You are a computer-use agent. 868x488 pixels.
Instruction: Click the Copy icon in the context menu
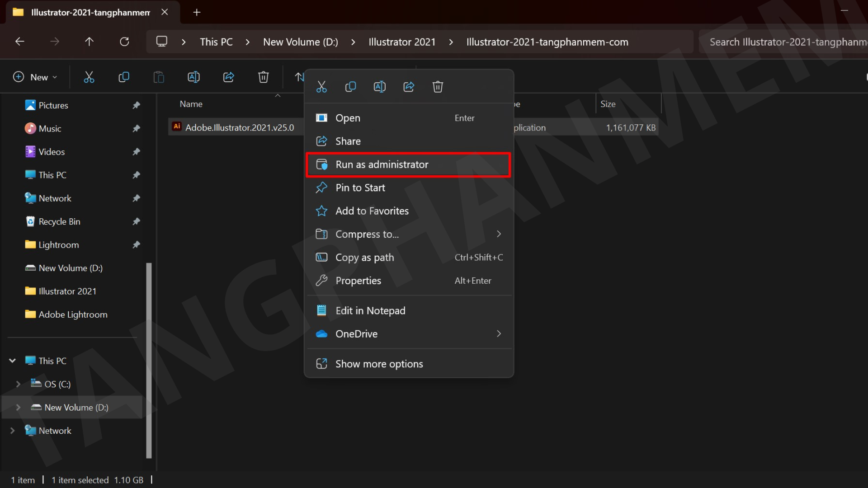tap(350, 87)
